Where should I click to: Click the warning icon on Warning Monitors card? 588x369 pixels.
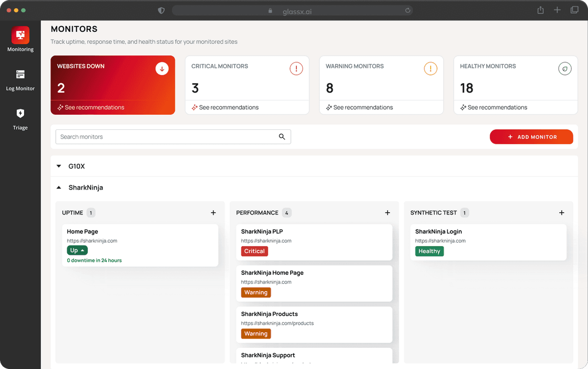[x=430, y=69]
